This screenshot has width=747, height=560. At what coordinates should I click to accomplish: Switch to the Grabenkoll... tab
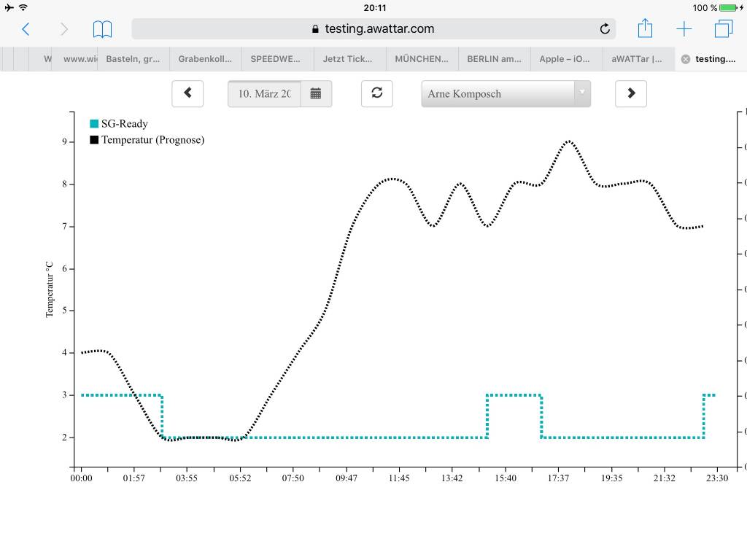tap(205, 59)
